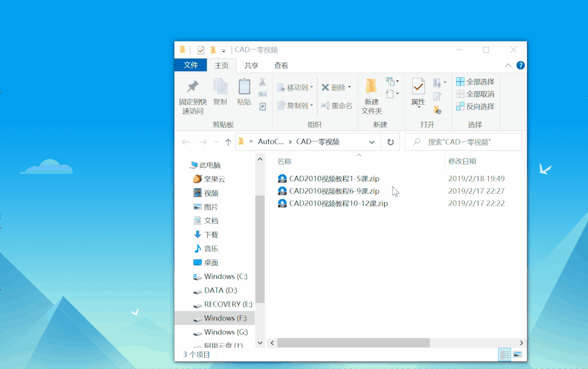Image resolution: width=588 pixels, height=369 pixels.
Task: Open Pictures (图片) in navigation pane
Action: coord(206,207)
